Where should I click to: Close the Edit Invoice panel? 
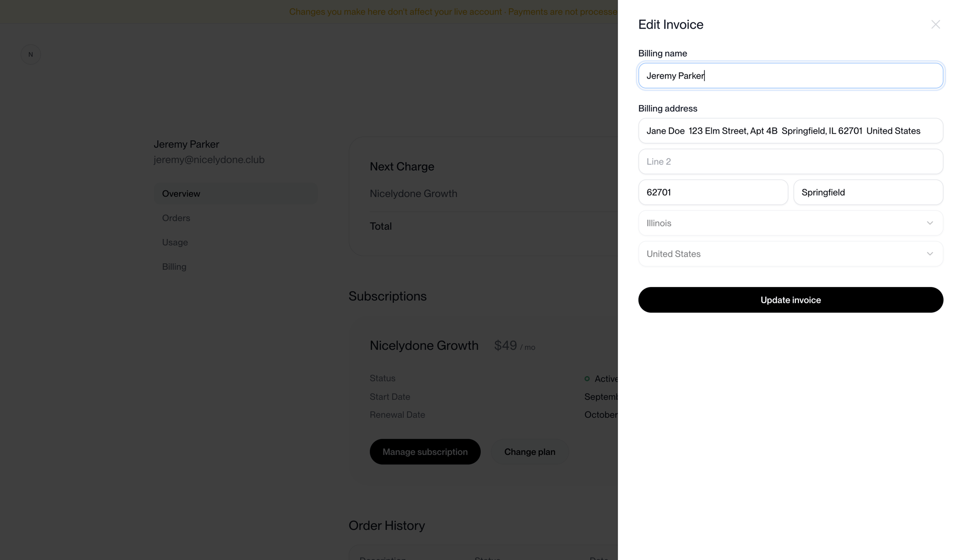click(935, 24)
